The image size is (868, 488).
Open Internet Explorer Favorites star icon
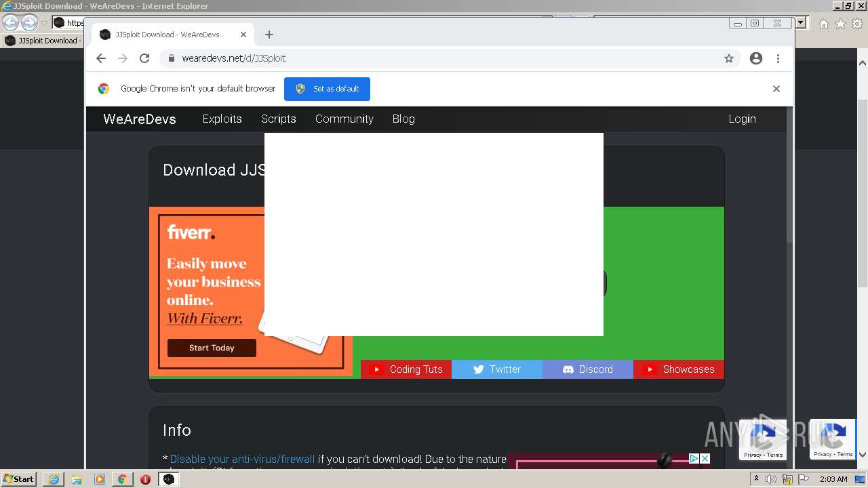tap(840, 24)
